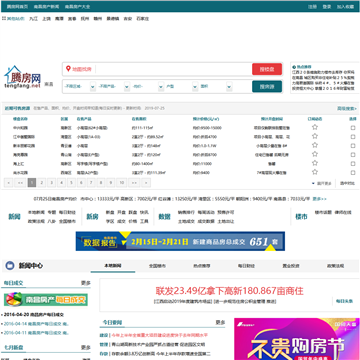
Task: Star the listing priced 9400
Action: click(315, 172)
